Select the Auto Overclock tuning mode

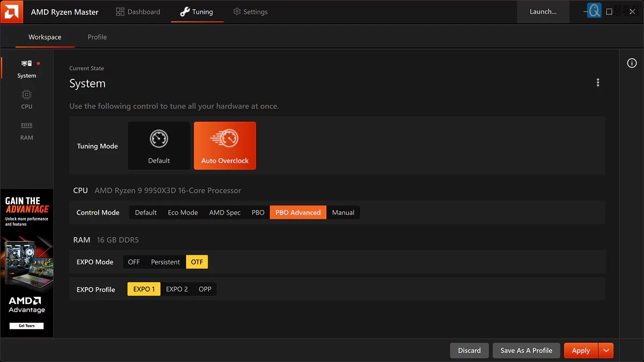point(225,145)
